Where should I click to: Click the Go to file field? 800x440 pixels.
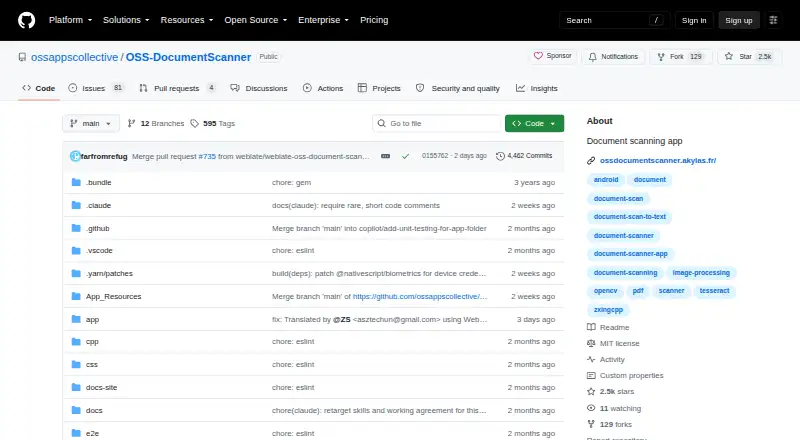click(436, 124)
